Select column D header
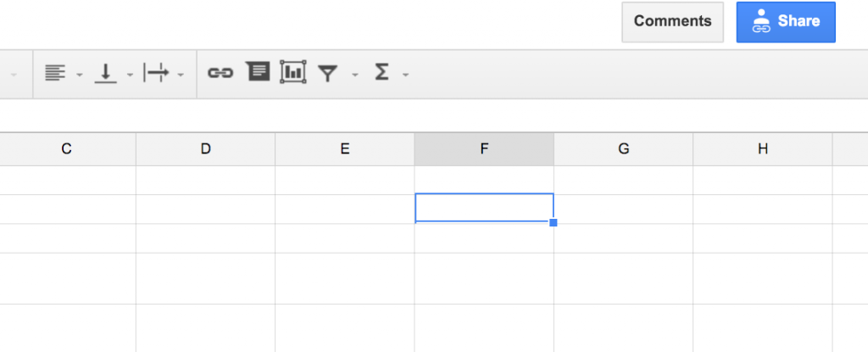This screenshot has width=868, height=352. (205, 149)
